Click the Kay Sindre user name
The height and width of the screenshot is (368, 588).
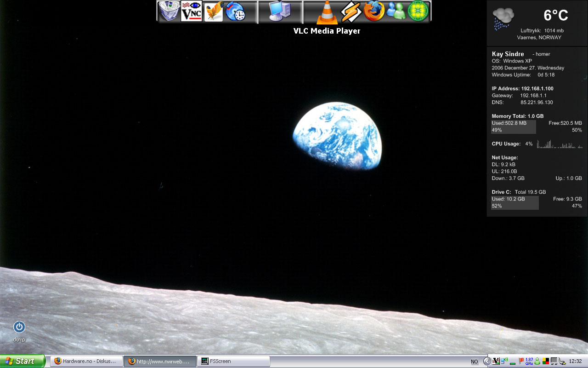pos(508,54)
